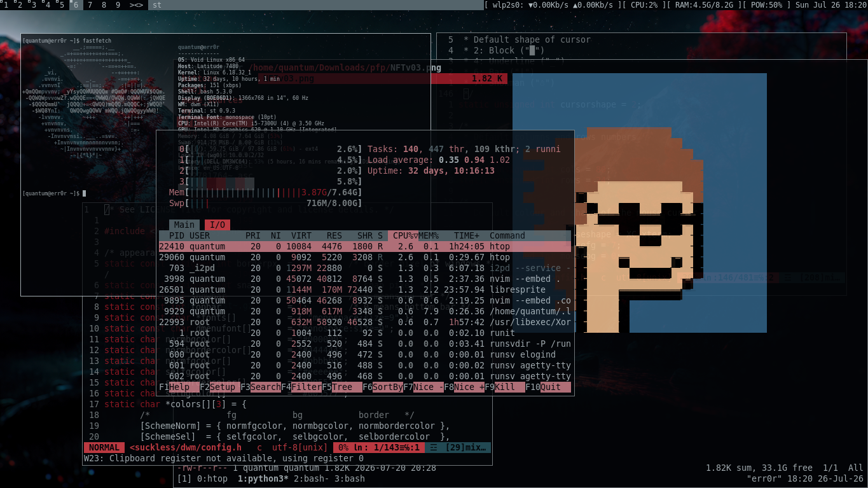
Task: Click F4 Filter in htop
Action: (x=301, y=387)
